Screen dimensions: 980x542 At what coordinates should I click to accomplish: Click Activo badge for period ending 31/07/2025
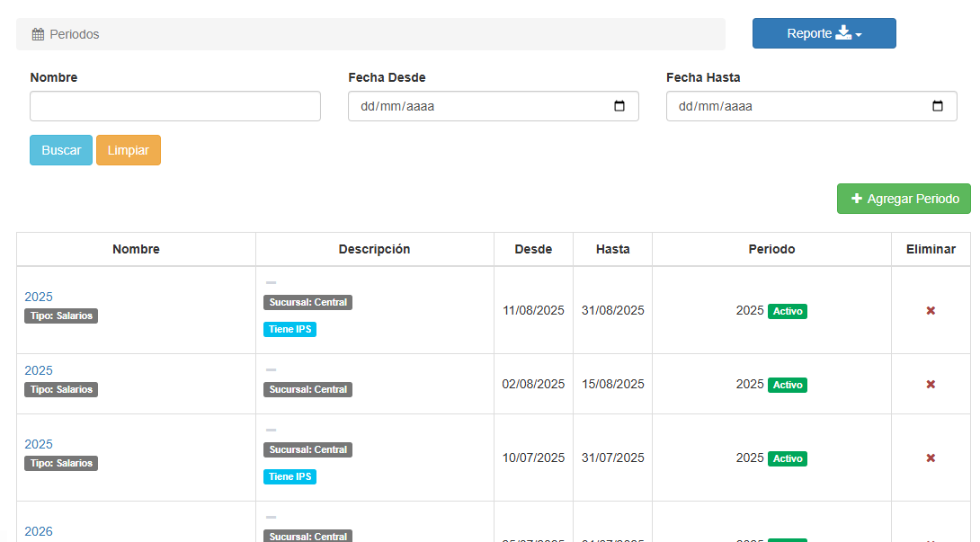click(x=787, y=458)
